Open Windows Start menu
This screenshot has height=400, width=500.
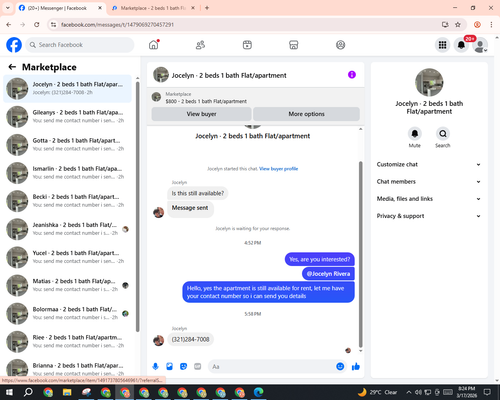pos(9,392)
